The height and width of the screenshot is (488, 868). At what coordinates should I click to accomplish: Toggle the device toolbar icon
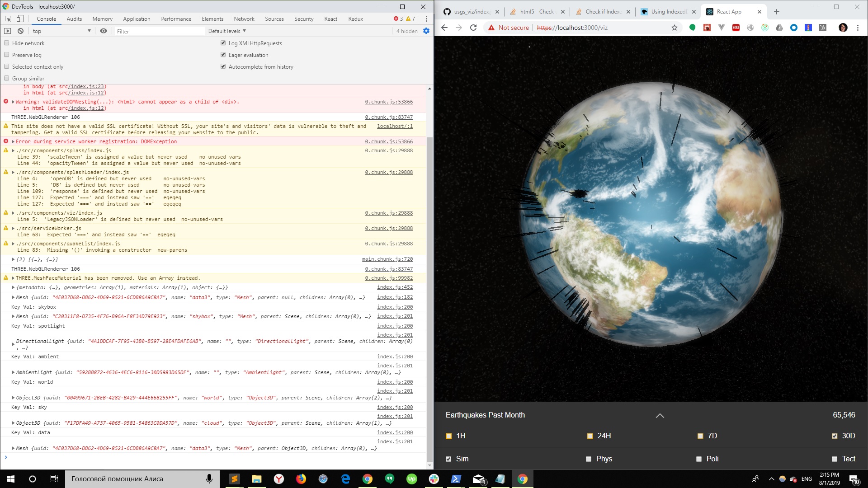pyautogui.click(x=20, y=19)
